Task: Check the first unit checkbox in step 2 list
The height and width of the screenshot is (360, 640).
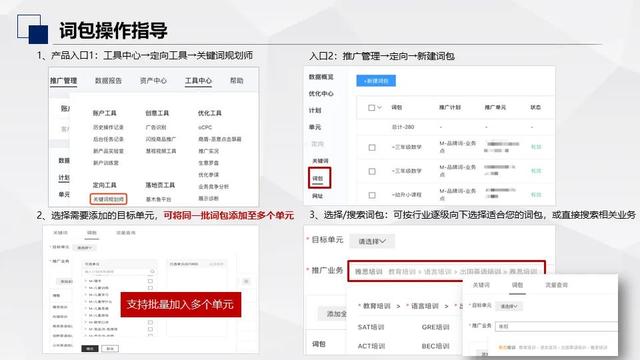Action: [150, 281]
